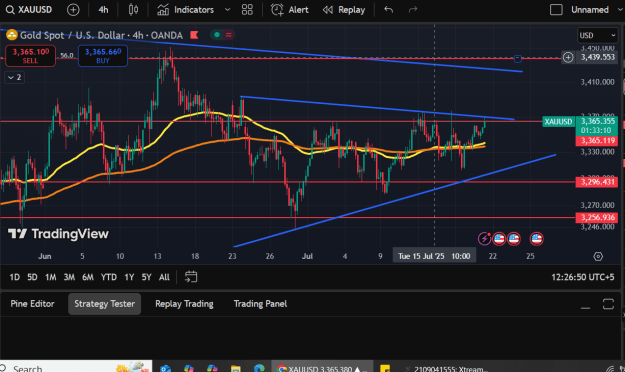Open the first US flag economic event

(499, 238)
